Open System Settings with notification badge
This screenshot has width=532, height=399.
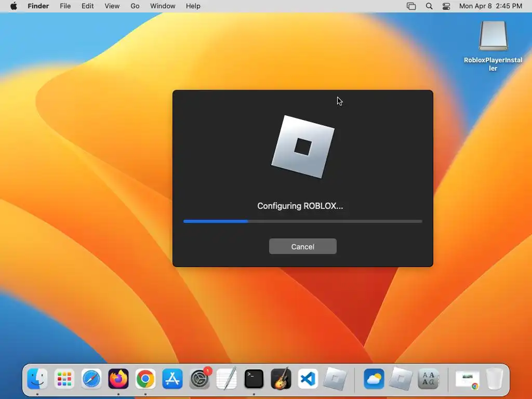point(200,379)
